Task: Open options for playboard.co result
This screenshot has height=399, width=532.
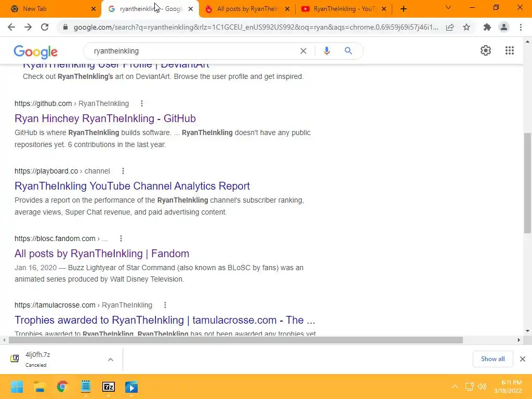Action: click(x=123, y=171)
